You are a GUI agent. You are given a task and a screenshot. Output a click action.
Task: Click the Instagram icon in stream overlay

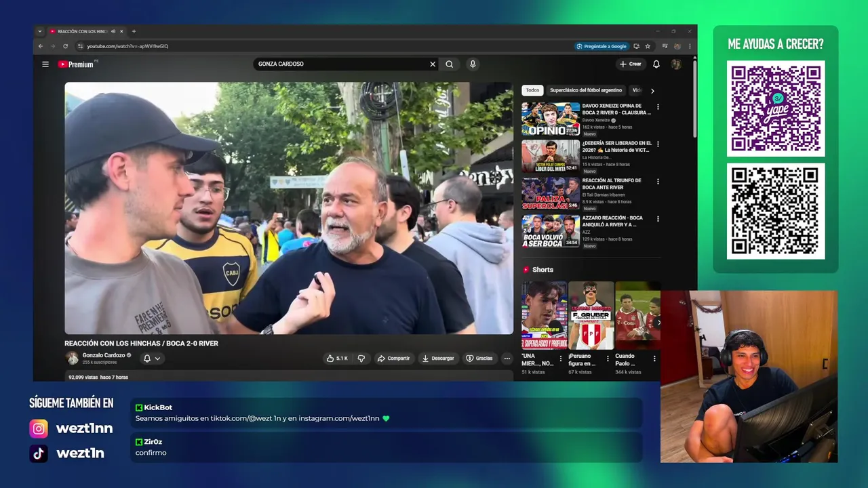point(39,428)
